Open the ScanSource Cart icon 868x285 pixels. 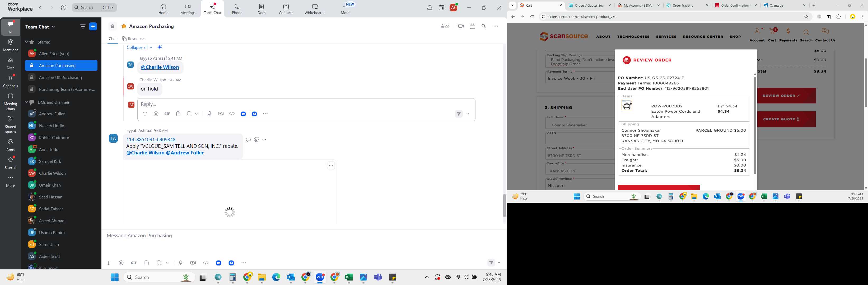[772, 35]
